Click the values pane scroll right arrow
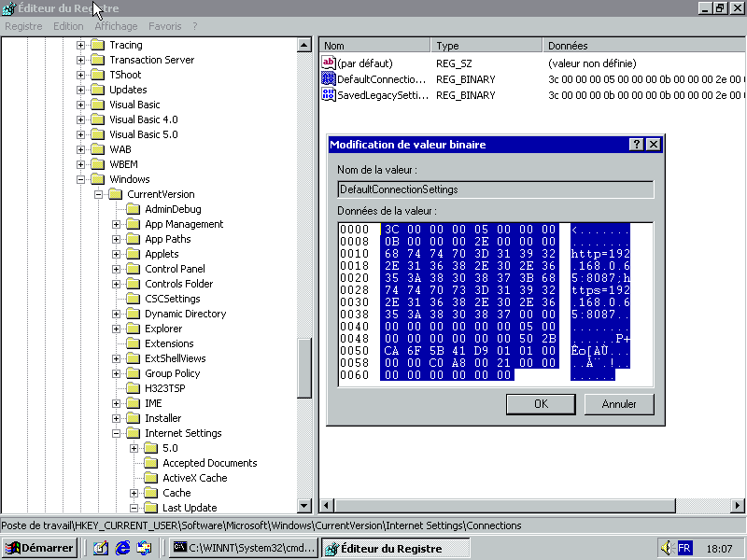 (738, 505)
